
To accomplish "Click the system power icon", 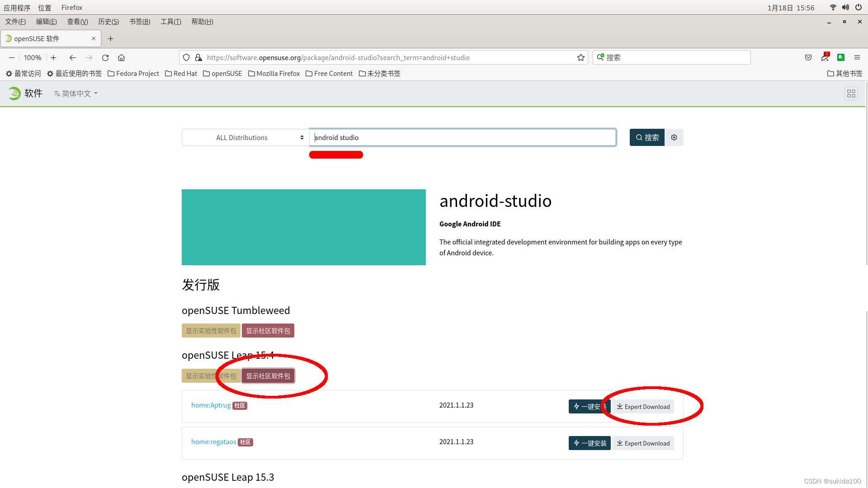I will (x=858, y=8).
